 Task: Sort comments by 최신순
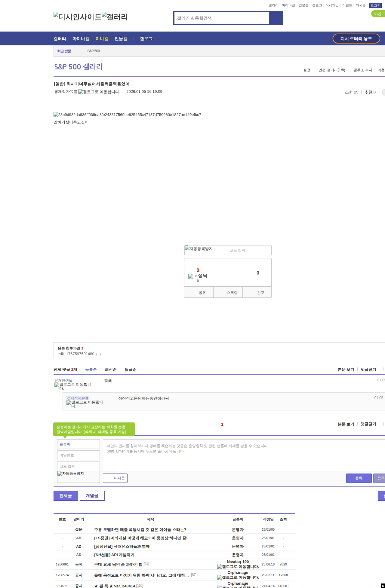point(111,370)
